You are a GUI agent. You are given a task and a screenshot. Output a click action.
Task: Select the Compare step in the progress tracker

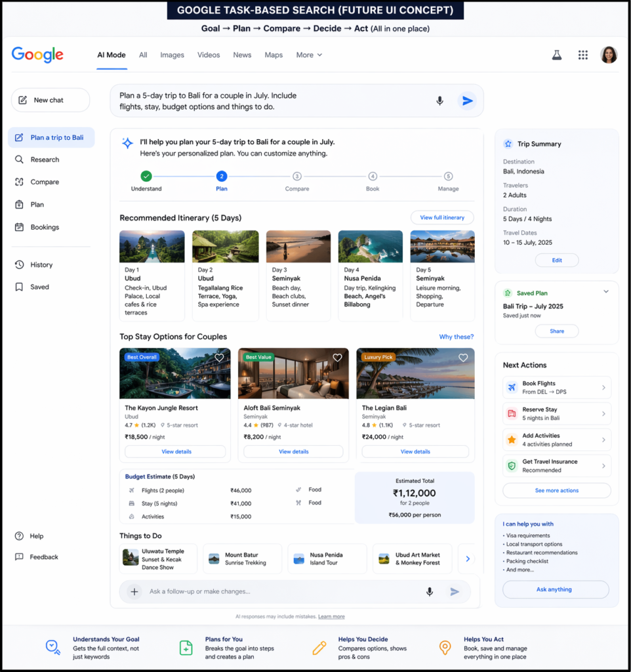297,176
